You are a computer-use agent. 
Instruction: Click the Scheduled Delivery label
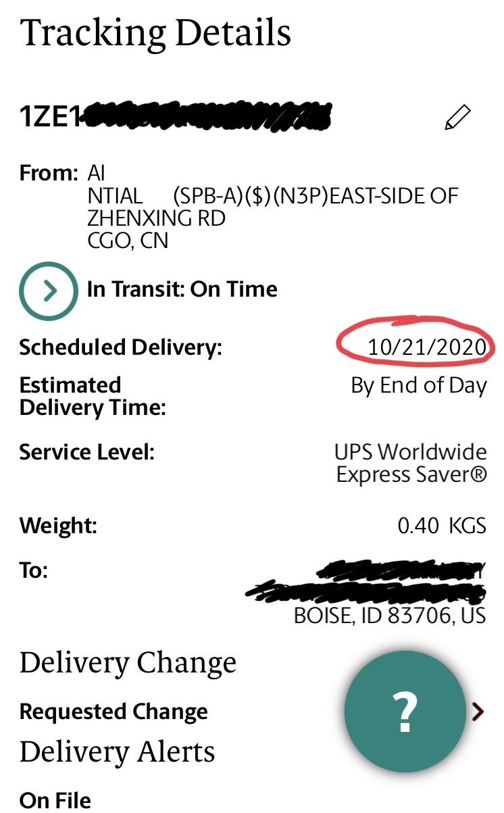(x=120, y=347)
